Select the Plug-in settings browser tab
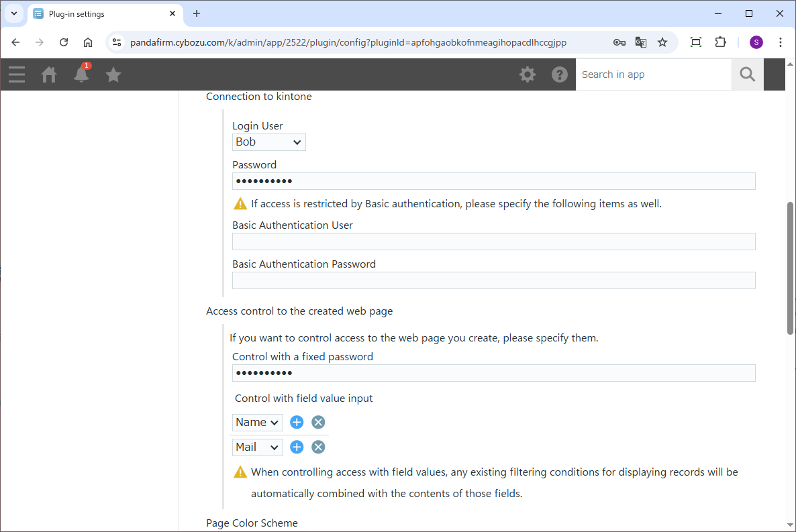 coord(101,13)
